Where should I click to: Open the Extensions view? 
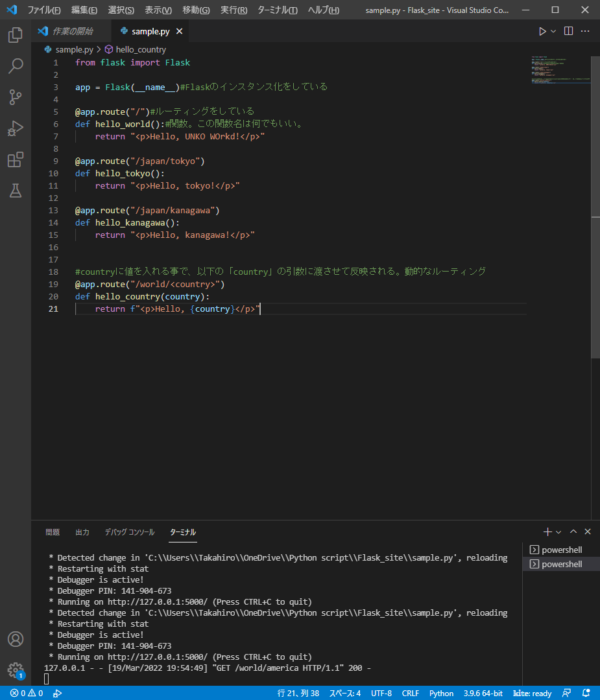pos(16,159)
